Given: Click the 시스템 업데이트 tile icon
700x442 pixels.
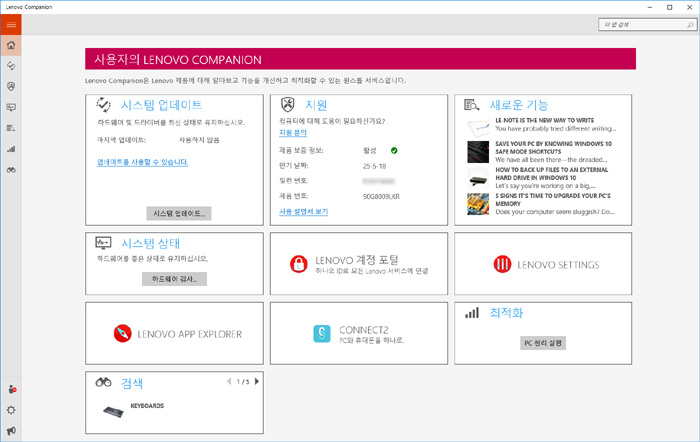Looking at the screenshot, I should [x=104, y=105].
